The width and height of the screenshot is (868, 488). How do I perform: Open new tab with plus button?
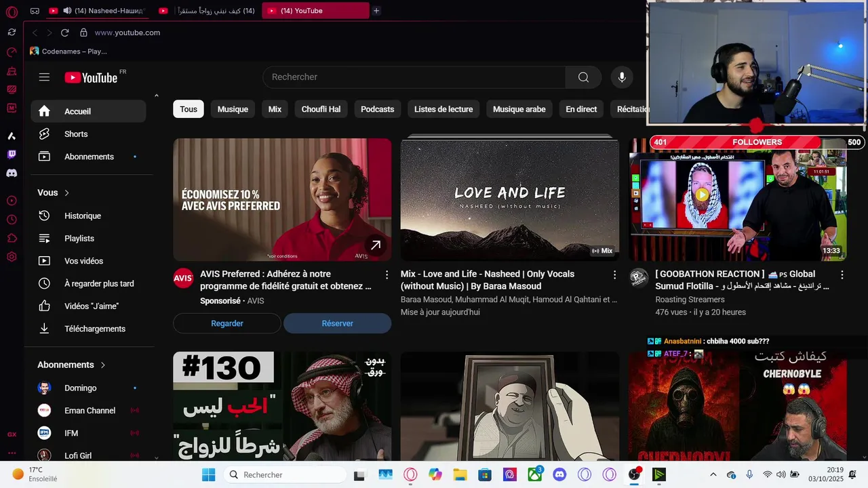pyautogui.click(x=376, y=11)
